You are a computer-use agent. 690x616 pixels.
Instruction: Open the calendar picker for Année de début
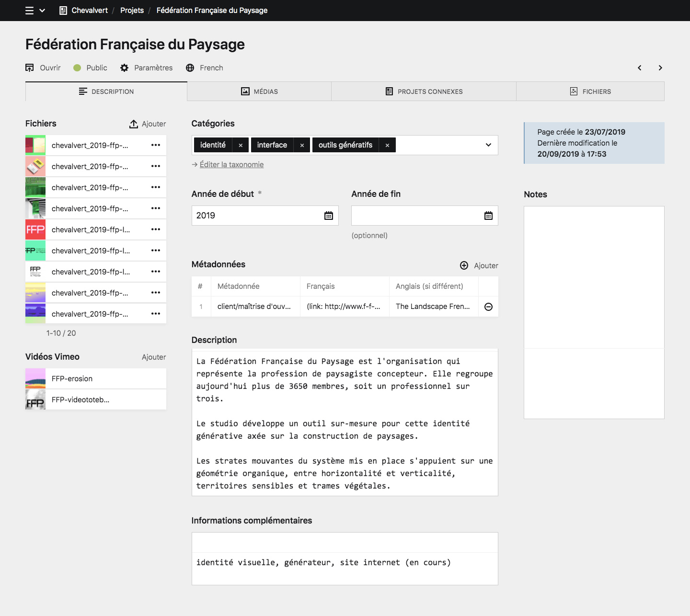[328, 215]
